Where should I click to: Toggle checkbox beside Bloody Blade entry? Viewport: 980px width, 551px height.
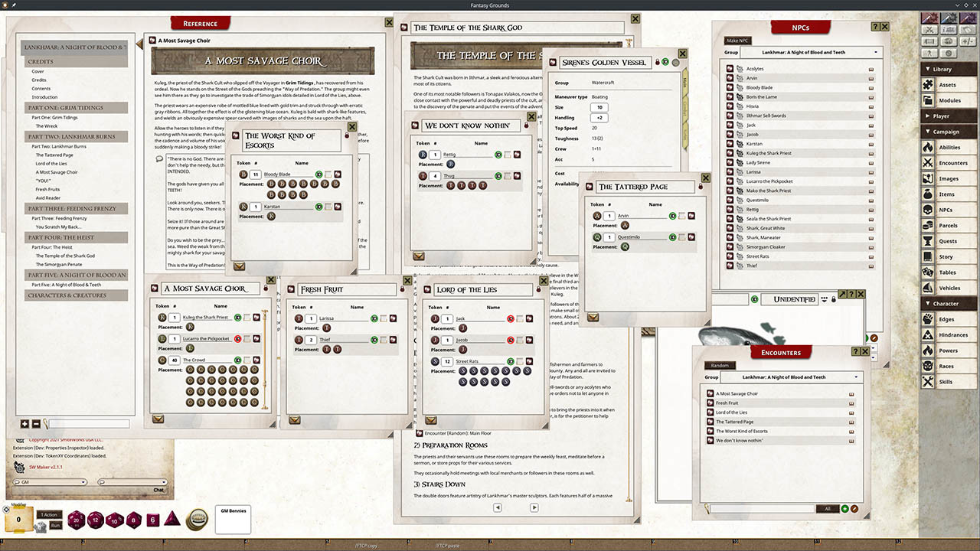coord(328,174)
